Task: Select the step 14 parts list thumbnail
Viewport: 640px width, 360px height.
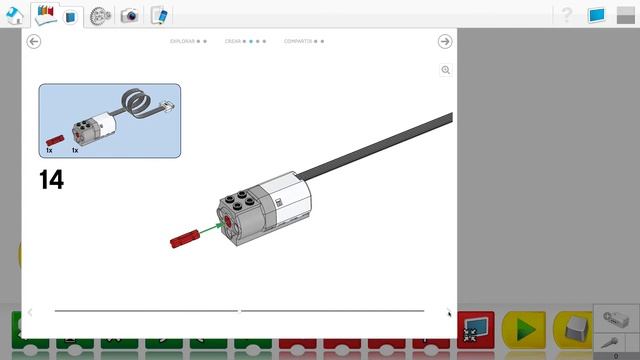Action: coord(110,121)
